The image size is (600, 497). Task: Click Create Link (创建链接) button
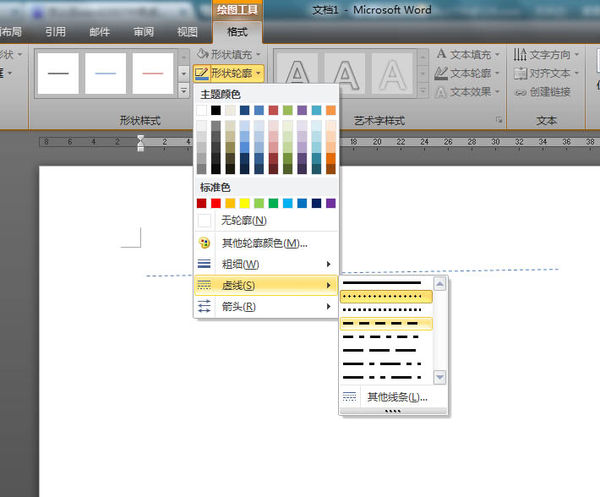pos(543,92)
